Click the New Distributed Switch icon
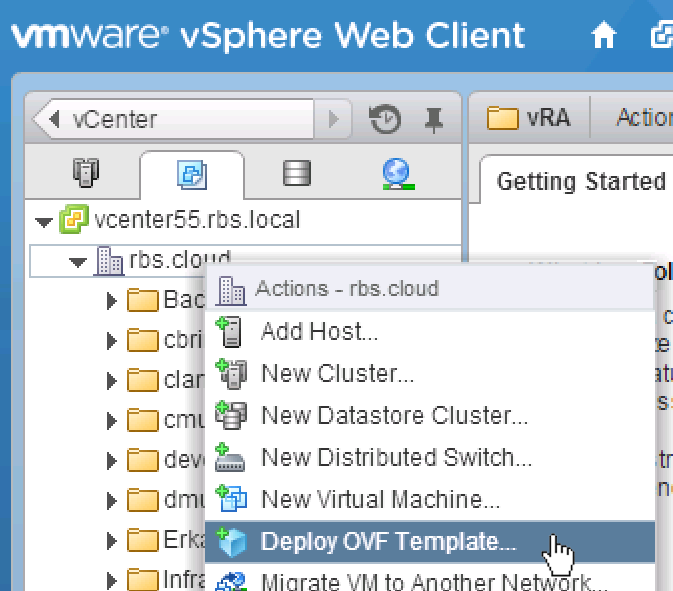The width and height of the screenshot is (673, 591). pyautogui.click(x=230, y=458)
